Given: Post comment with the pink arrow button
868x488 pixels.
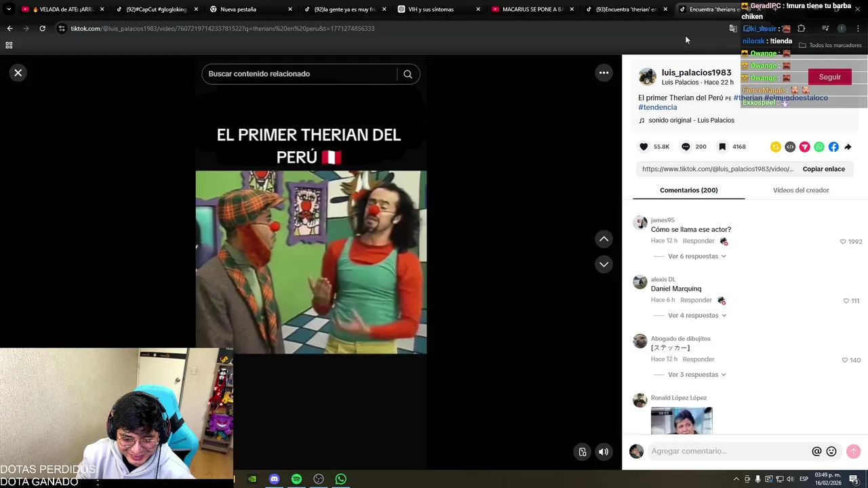Looking at the screenshot, I should click(853, 451).
